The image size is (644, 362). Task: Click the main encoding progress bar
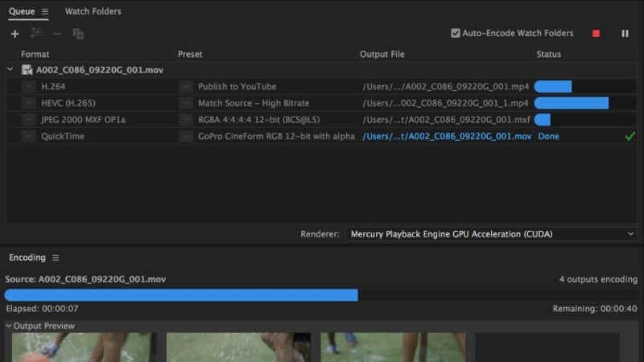tap(320, 295)
